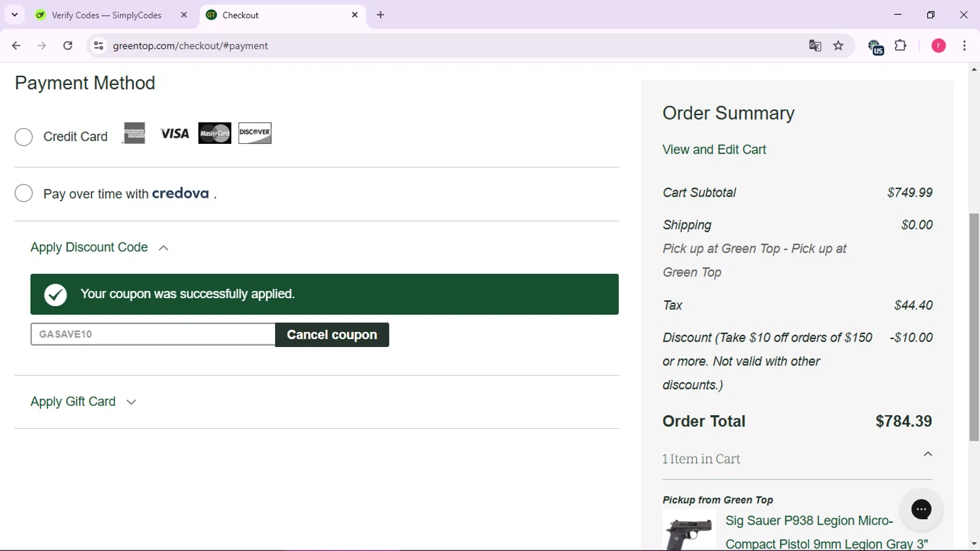This screenshot has width=980, height=551.
Task: Click the Cancel coupon button
Action: [x=332, y=335]
